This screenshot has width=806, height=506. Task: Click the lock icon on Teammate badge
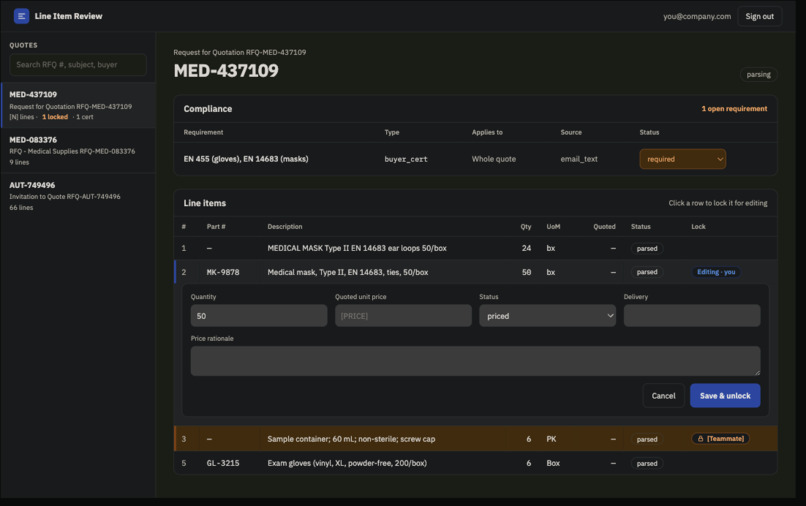(700, 439)
